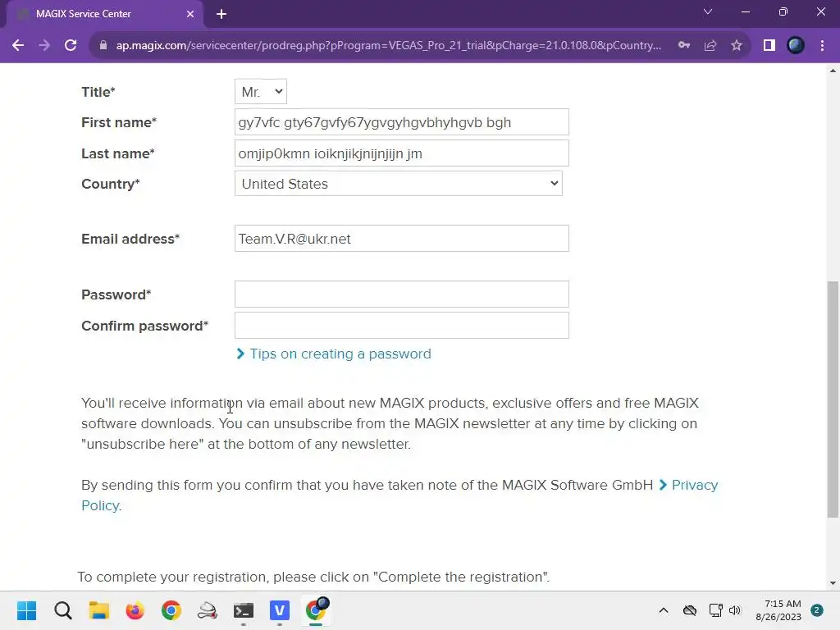
Task: Launch Firefox from the taskbar
Action: click(x=135, y=610)
